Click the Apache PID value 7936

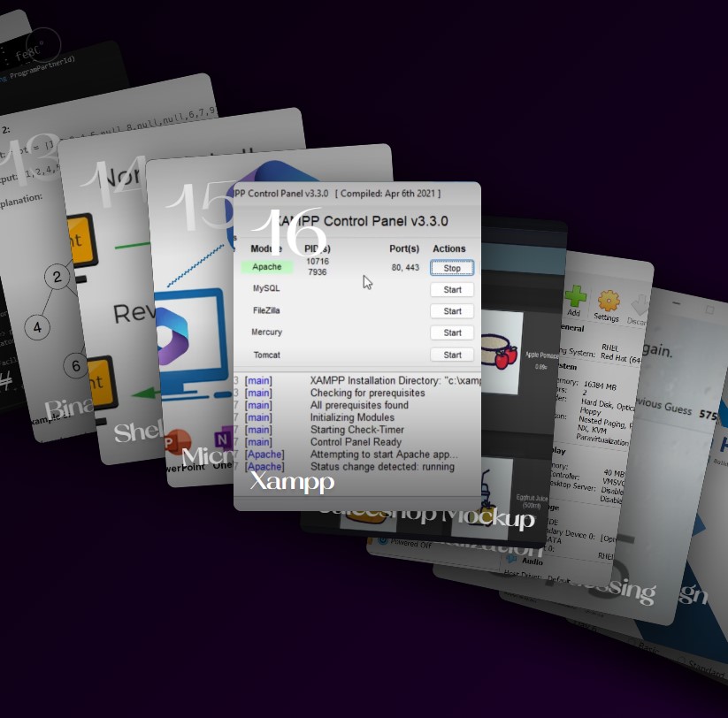318,272
